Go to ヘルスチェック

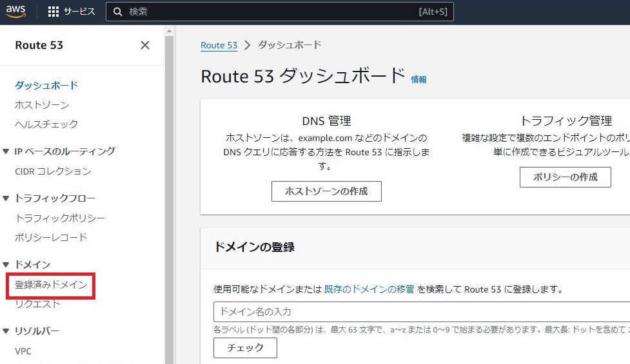pyautogui.click(x=46, y=124)
